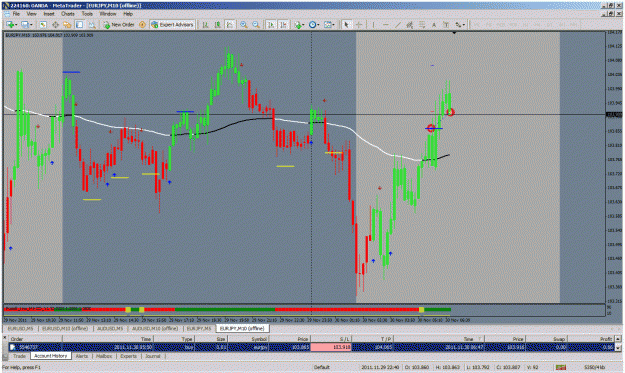Open the Insert menu
Image resolution: width=625 pixels, height=373 pixels.
(49, 14)
